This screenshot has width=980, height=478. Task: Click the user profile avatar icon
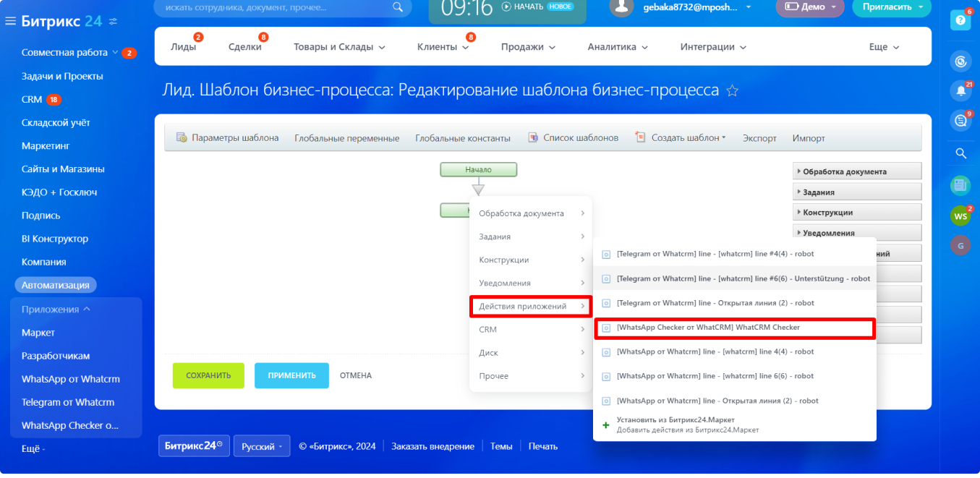click(x=621, y=7)
